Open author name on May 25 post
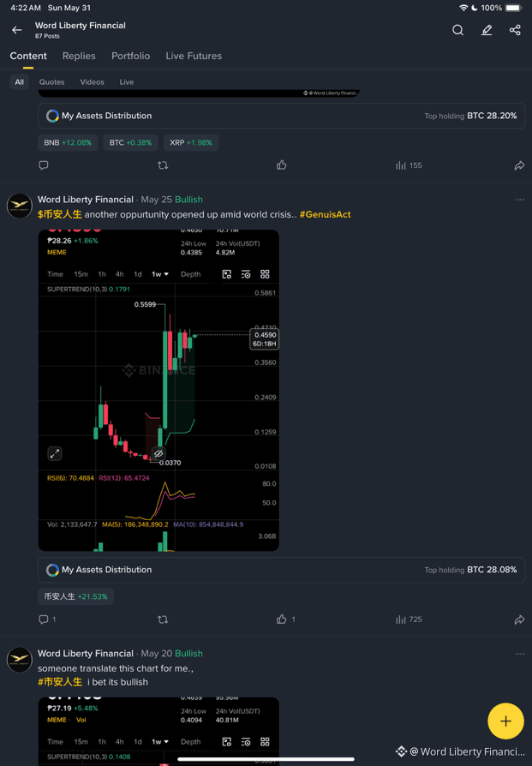 click(x=86, y=200)
